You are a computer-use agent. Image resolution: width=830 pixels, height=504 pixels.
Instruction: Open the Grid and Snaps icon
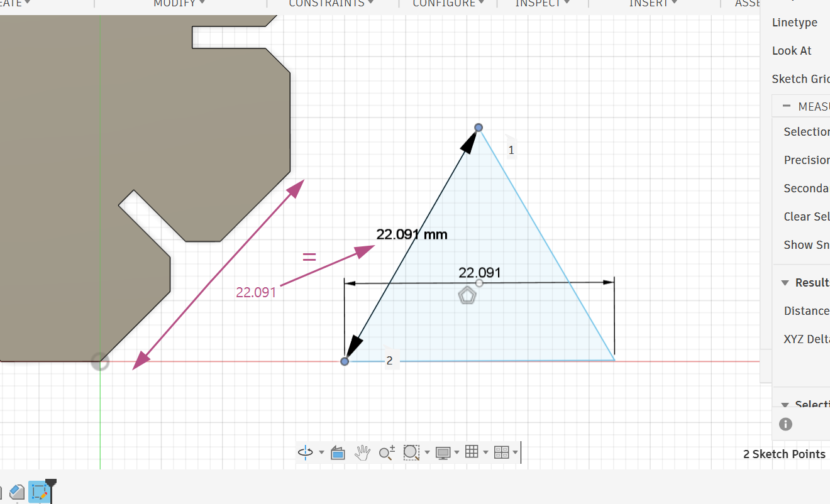click(x=472, y=452)
